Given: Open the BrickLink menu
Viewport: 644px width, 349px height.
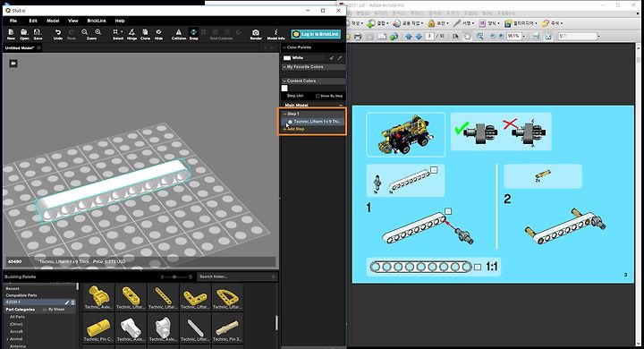Looking at the screenshot, I should point(97,21).
